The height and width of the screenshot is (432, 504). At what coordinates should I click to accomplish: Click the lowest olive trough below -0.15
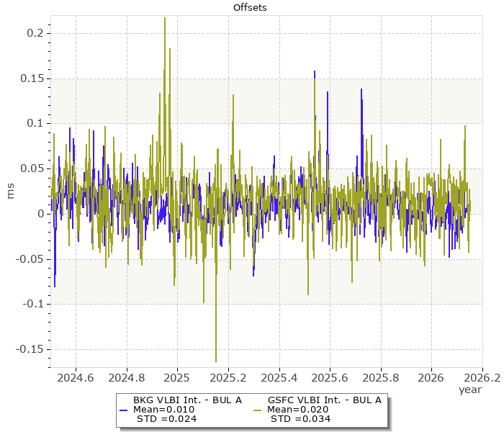pyautogui.click(x=216, y=361)
